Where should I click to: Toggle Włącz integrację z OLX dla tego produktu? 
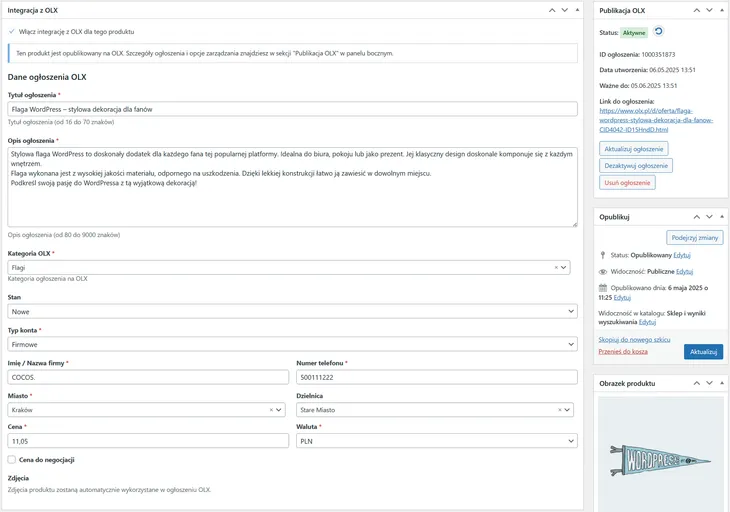[12, 32]
